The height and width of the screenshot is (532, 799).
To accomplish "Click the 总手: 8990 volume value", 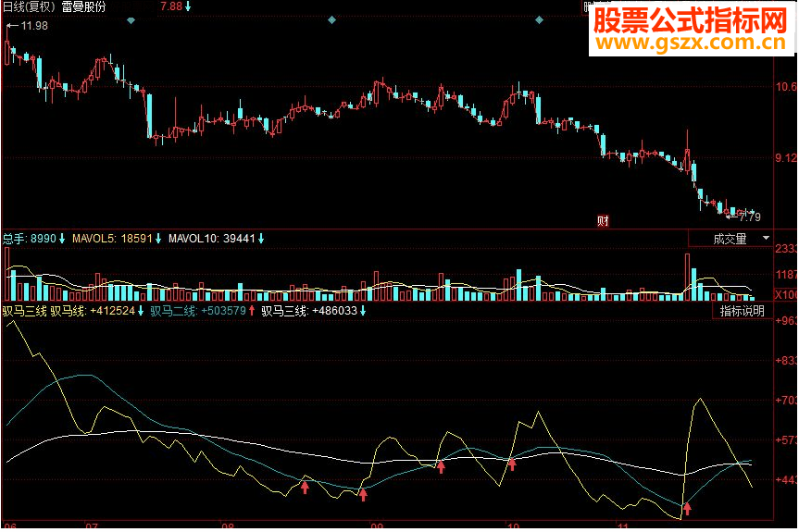I will (x=30, y=239).
